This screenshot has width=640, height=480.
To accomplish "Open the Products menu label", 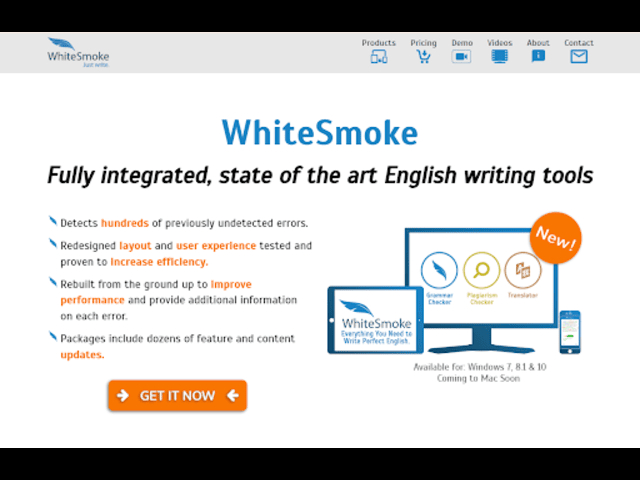I will coord(378,43).
